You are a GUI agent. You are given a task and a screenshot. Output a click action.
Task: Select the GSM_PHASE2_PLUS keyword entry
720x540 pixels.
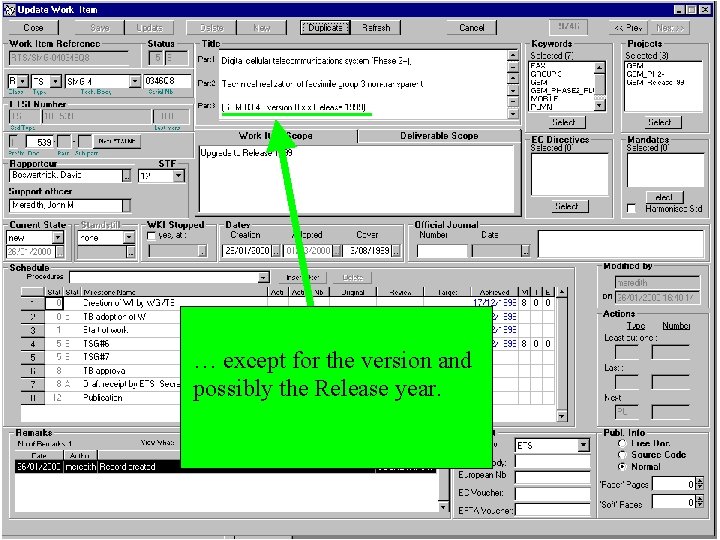[562, 90]
